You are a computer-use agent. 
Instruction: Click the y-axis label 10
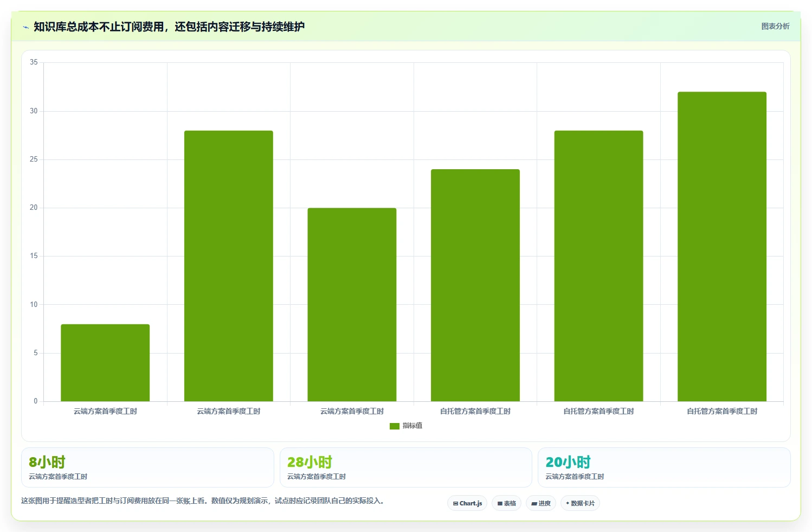coord(34,304)
